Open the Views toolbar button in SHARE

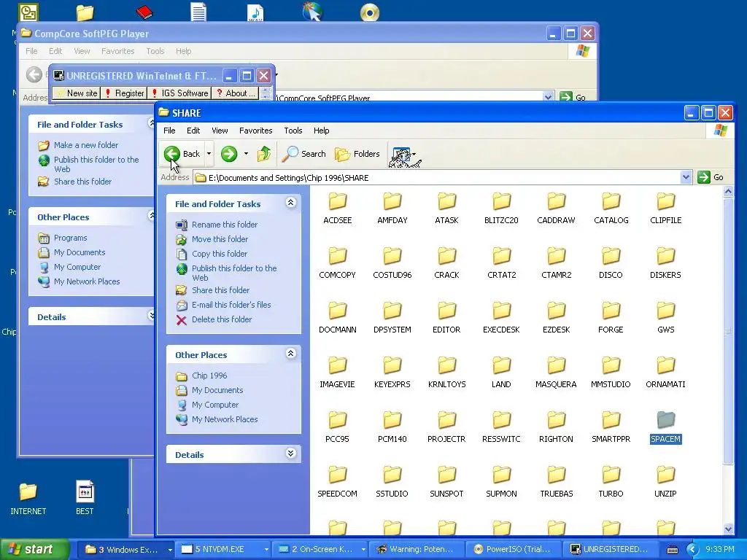403,155
